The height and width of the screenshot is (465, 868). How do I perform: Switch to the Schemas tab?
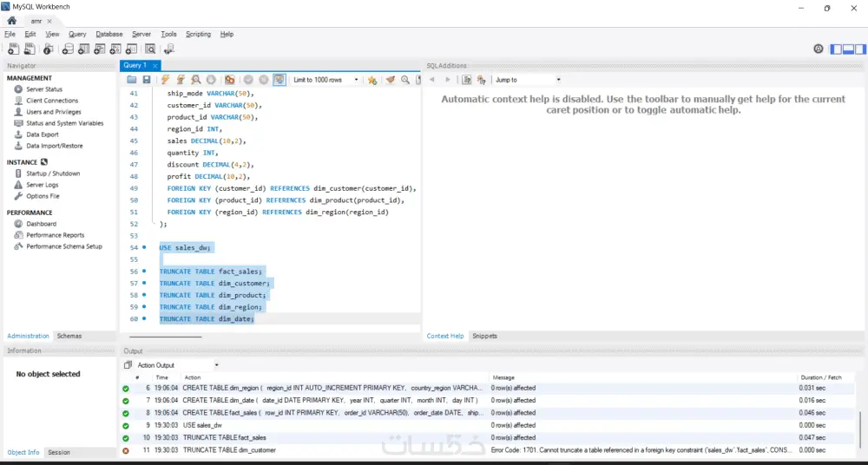[x=69, y=336]
